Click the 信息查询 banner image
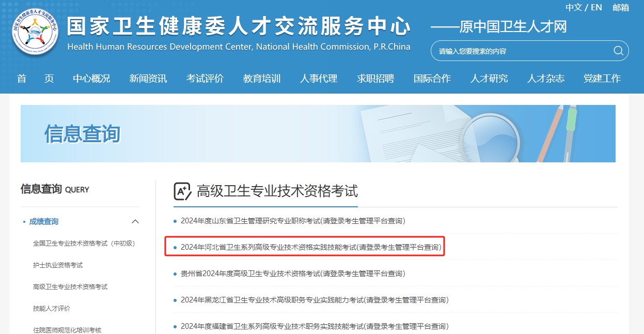The height and width of the screenshot is (334, 644). (318, 133)
